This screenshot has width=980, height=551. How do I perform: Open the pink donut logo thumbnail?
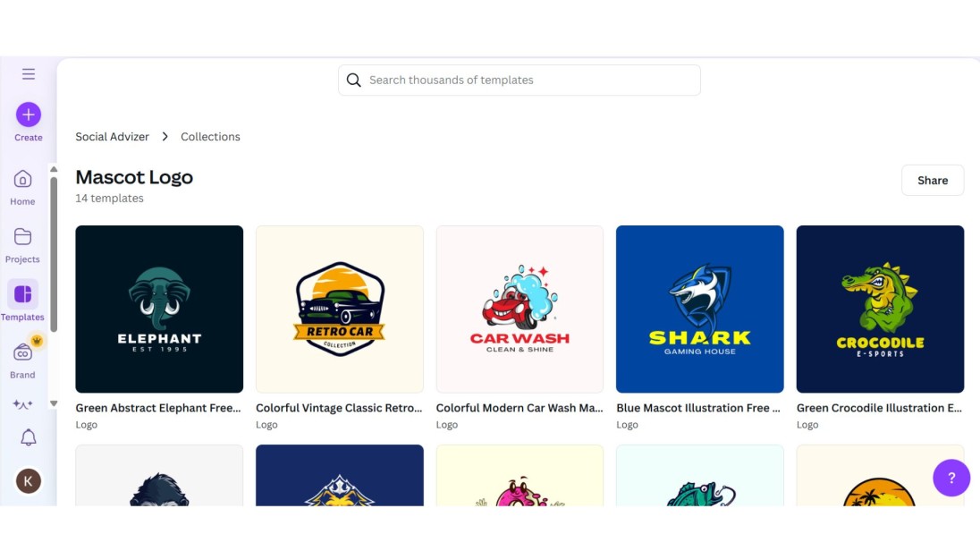coord(520,475)
